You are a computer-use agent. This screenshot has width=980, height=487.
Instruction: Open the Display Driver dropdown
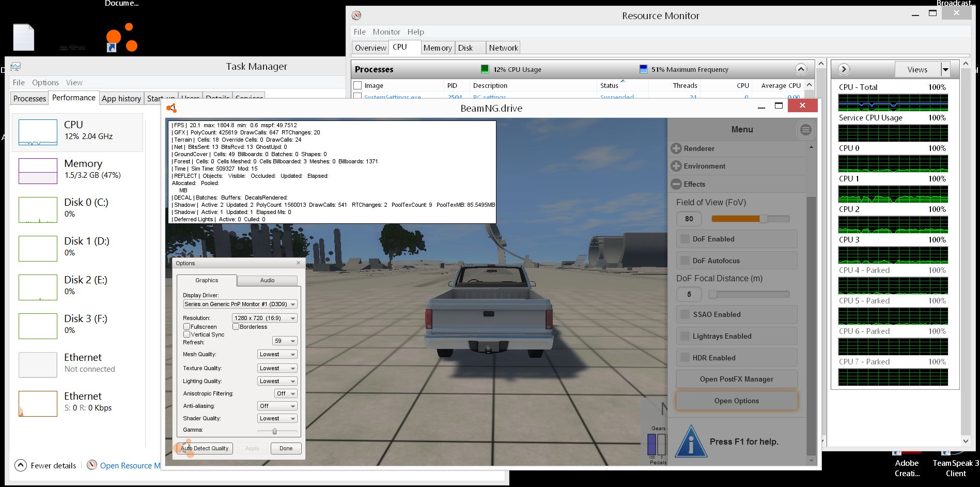point(240,304)
